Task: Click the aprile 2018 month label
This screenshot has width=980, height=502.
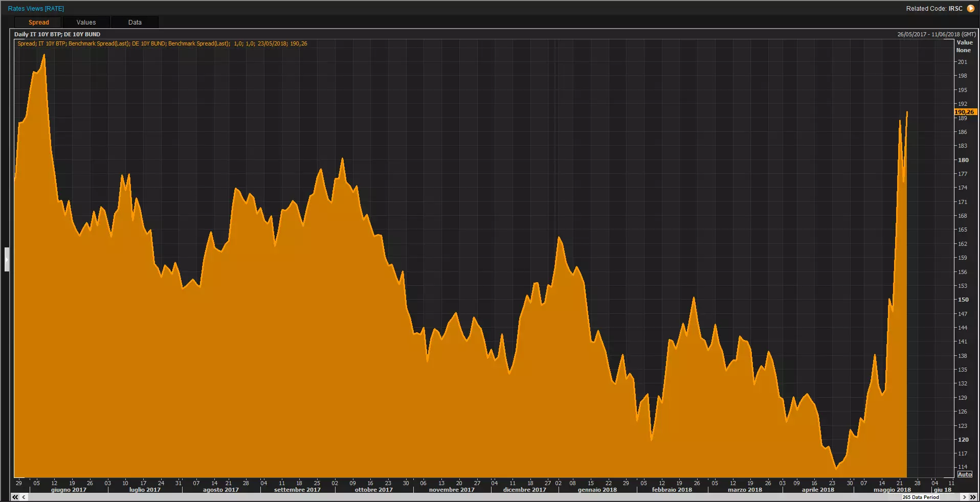Action: 818,490
